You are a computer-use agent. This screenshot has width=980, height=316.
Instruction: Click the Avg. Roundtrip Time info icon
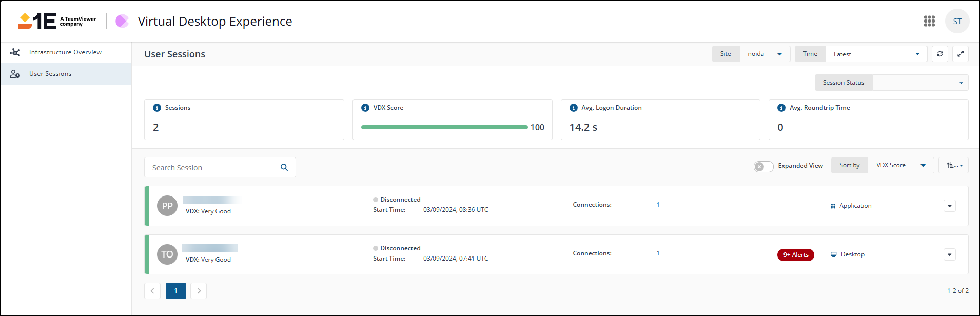pyautogui.click(x=781, y=108)
